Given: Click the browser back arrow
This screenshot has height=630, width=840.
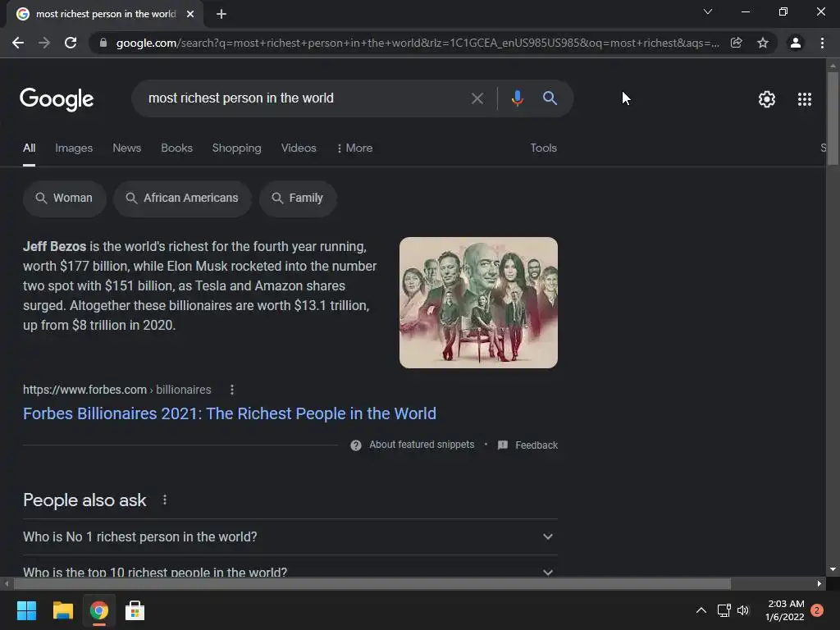Looking at the screenshot, I should click(x=18, y=43).
